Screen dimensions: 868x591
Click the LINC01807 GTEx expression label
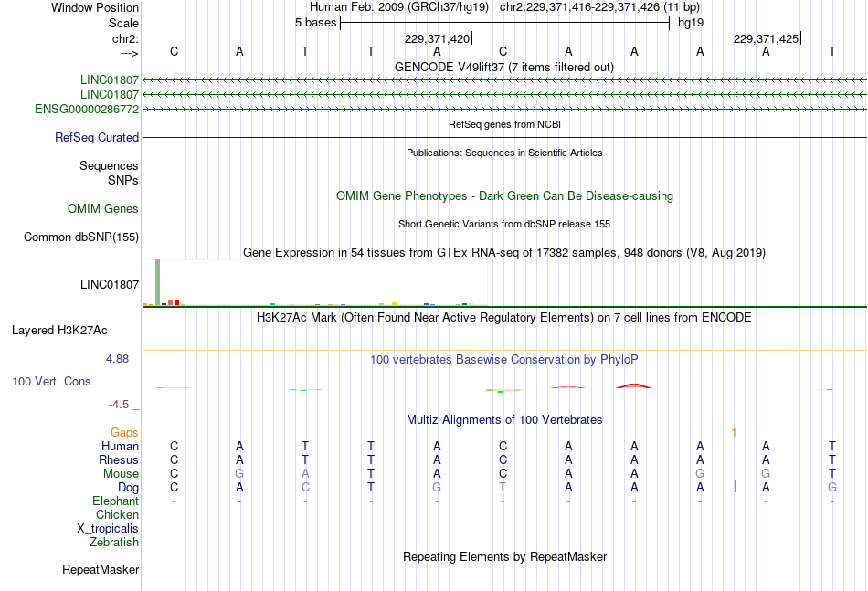[109, 284]
